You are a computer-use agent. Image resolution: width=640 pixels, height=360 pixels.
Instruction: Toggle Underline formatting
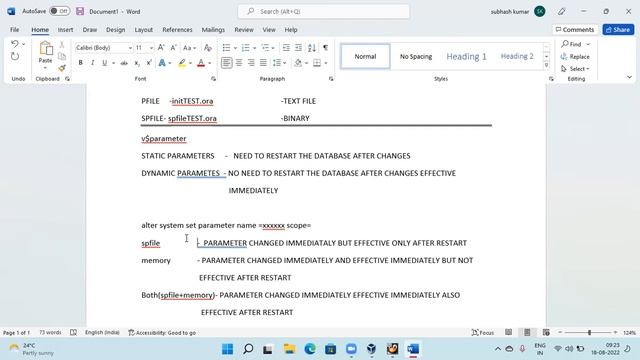pos(104,63)
